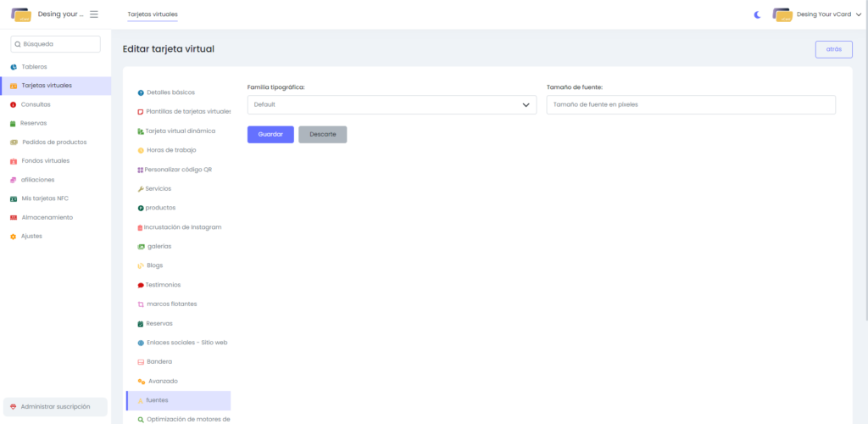Collapse sidebar with hamburger menu icon

click(94, 14)
